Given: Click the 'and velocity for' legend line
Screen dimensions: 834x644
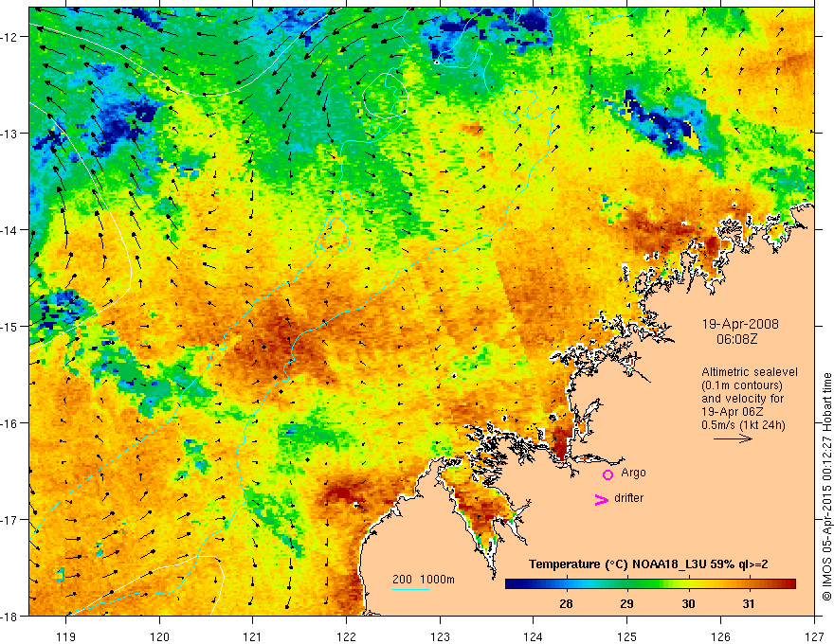Looking at the screenshot, I should tap(742, 399).
